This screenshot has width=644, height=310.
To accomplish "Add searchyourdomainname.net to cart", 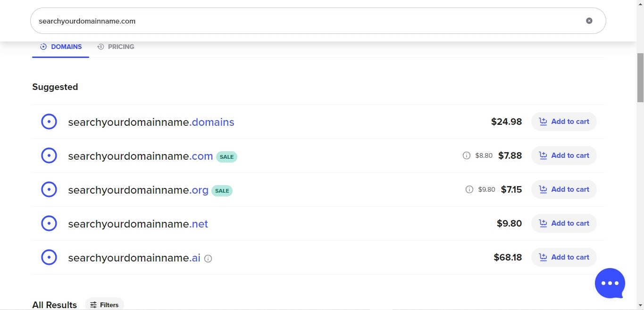I will pyautogui.click(x=564, y=223).
